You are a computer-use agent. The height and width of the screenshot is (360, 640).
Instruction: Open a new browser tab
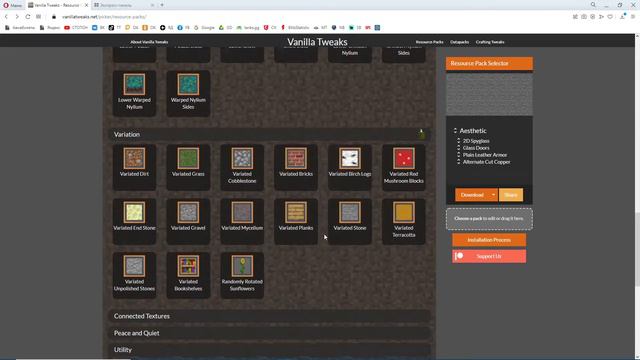[162, 5]
